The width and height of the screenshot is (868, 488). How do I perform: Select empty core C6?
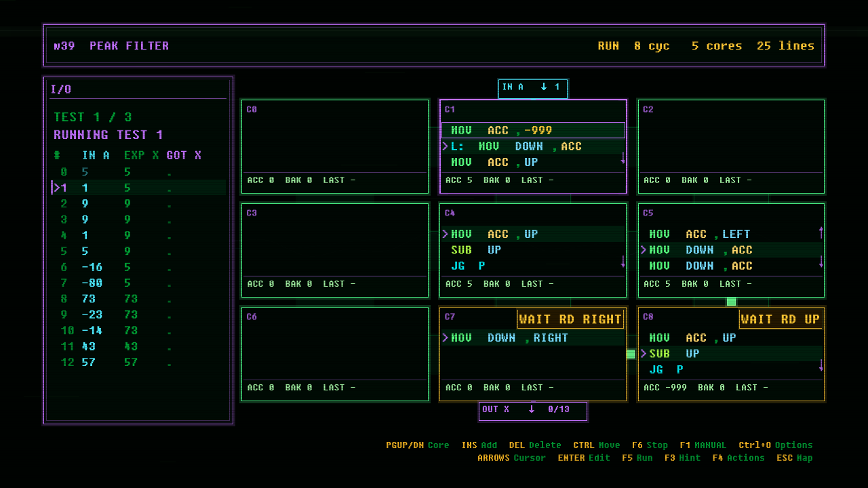pos(335,354)
